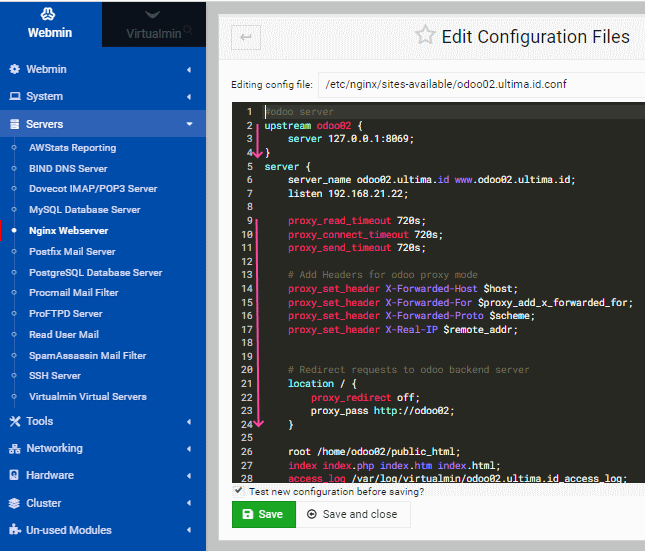Screen dimensions: 645x551
Task: Click 'proxy_redirect off;' line
Action: pos(365,398)
